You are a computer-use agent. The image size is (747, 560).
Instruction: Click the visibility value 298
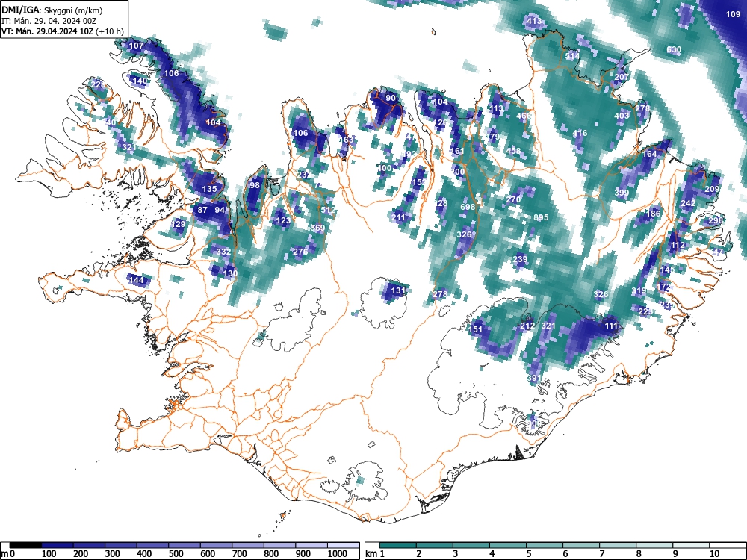click(x=716, y=220)
